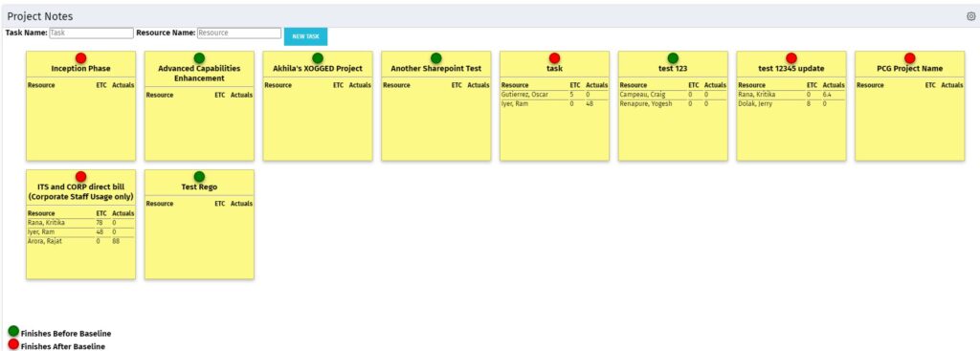980x351 pixels.
Task: Select the Akhila's XOGGED Project title
Action: 318,69
